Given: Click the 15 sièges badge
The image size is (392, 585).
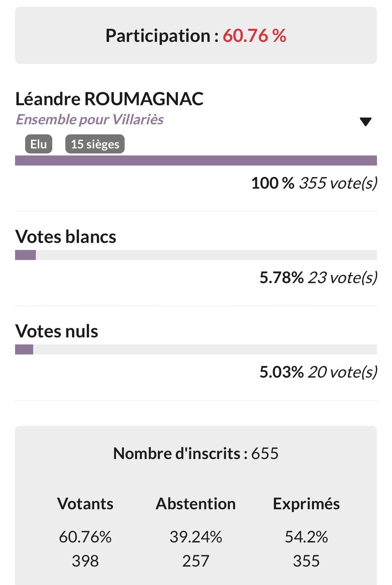Looking at the screenshot, I should (x=95, y=144).
